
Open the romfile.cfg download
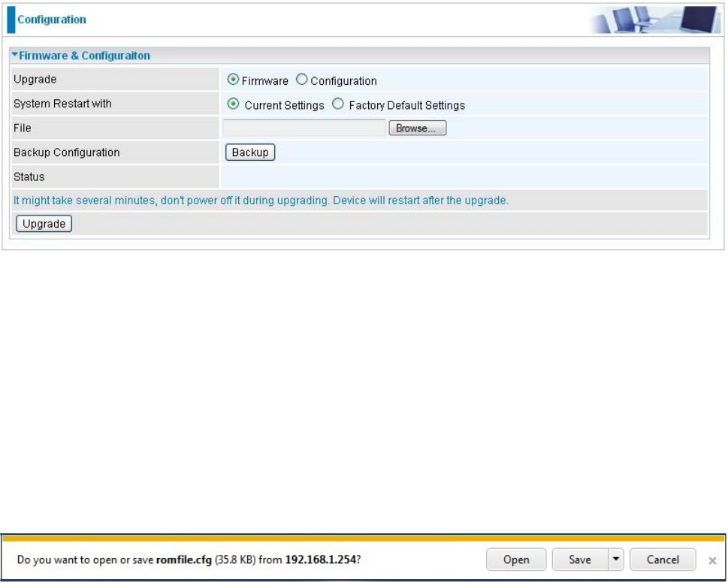tap(516, 559)
